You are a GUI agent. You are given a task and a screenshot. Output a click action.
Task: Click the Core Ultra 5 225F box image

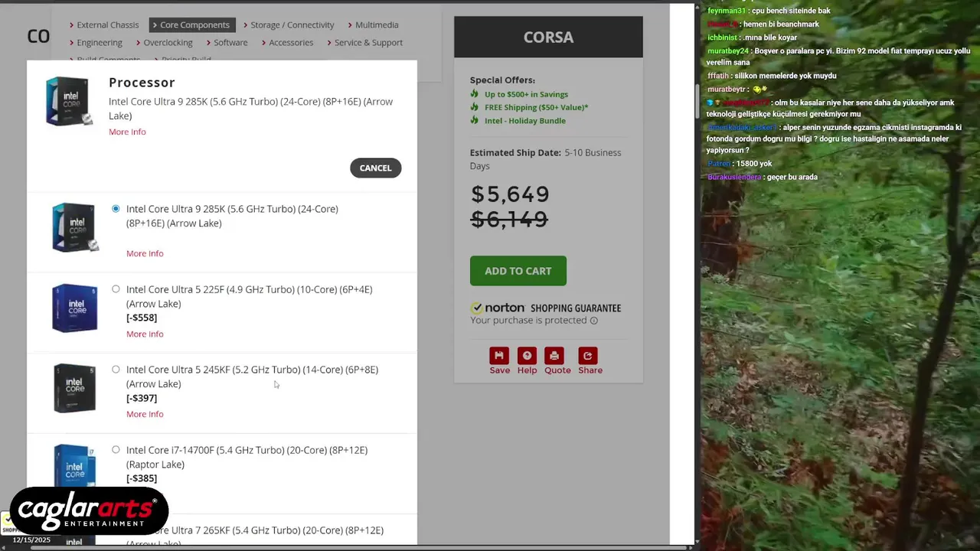[x=74, y=308]
